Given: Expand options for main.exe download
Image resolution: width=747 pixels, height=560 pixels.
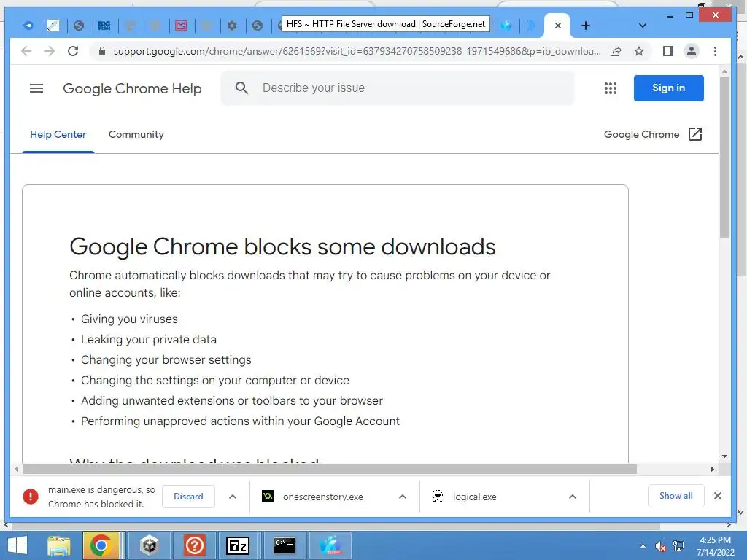Looking at the screenshot, I should tap(233, 496).
